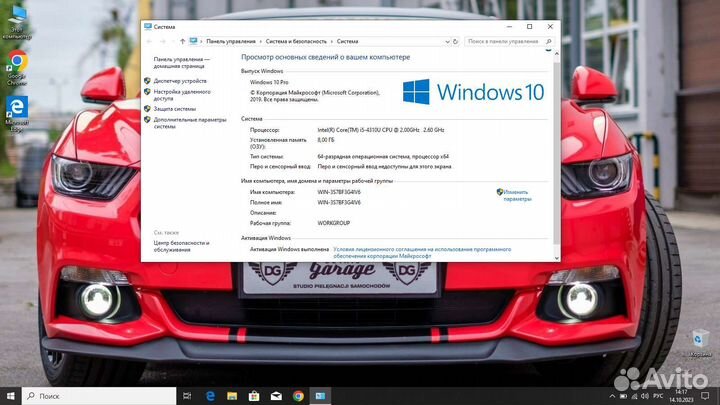Open the help icon in System window
Image resolution: width=720 pixels, height=405 pixels.
point(548,50)
